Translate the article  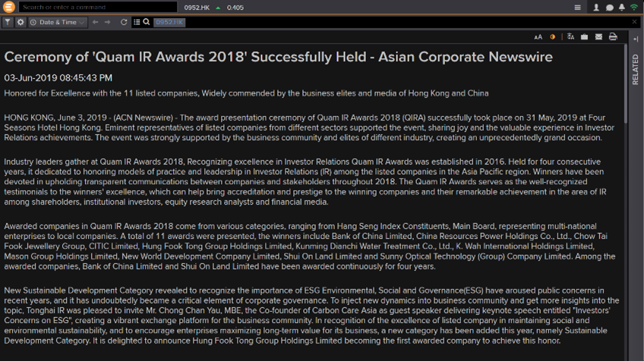tap(570, 36)
